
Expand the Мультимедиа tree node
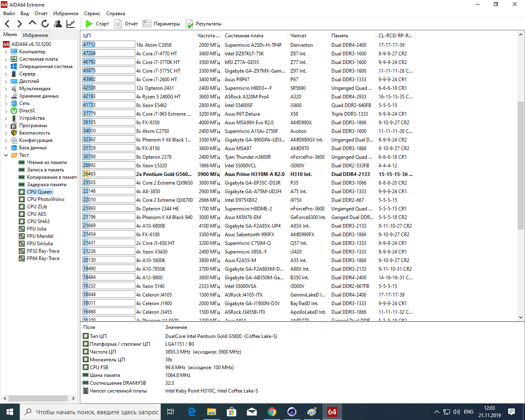click(x=6, y=89)
